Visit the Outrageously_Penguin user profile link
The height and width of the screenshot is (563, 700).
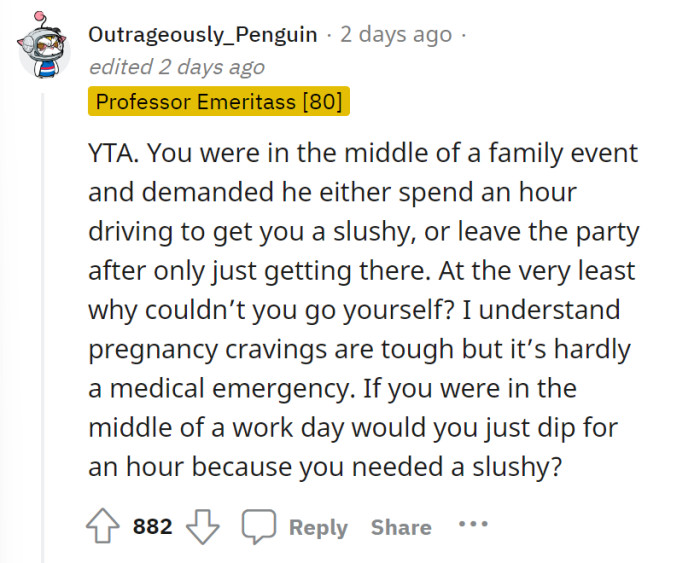point(206,35)
